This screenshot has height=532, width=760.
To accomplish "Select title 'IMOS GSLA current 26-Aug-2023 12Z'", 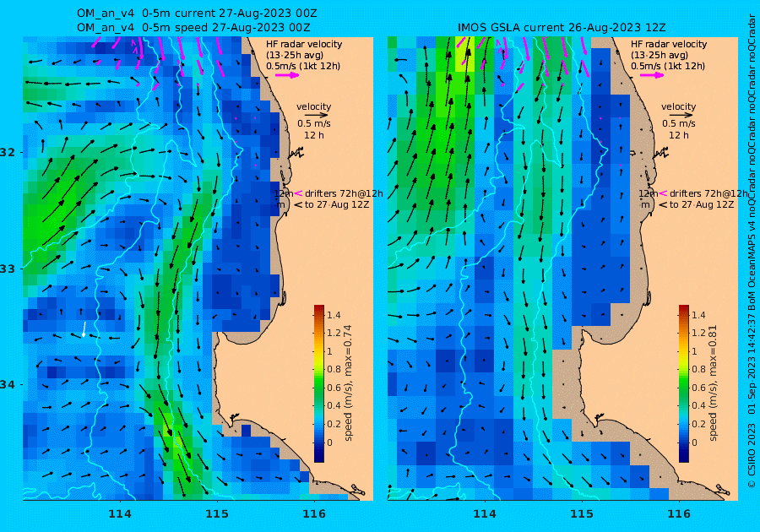I will click(x=562, y=28).
